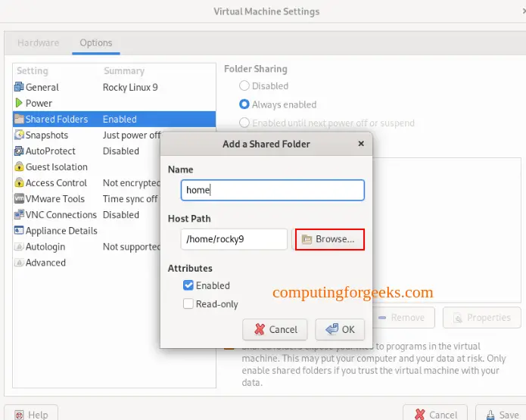This screenshot has height=420, width=526.
Task: Click the VMware Tools vm icon
Action: [19, 198]
